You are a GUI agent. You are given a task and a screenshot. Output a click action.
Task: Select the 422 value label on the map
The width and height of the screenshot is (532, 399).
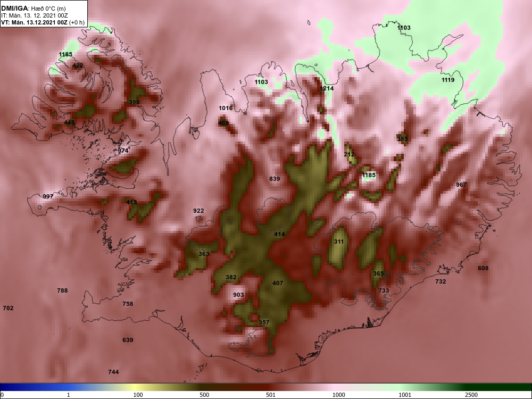pos(78,65)
